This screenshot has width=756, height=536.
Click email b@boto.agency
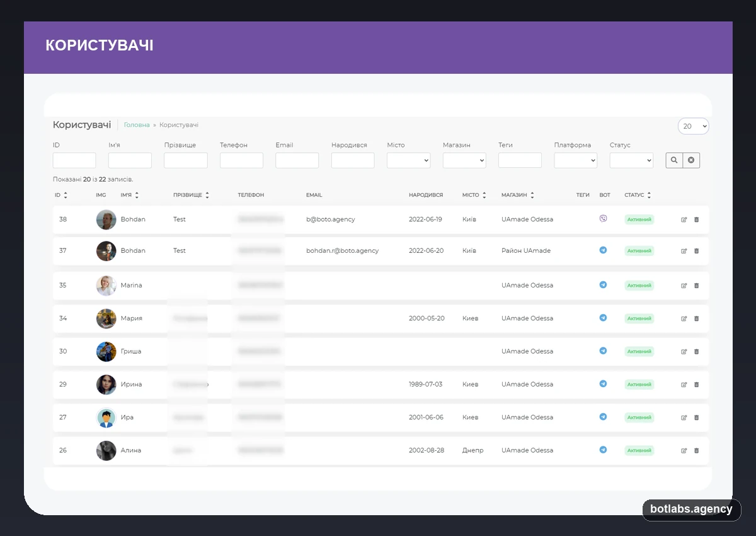(x=331, y=219)
